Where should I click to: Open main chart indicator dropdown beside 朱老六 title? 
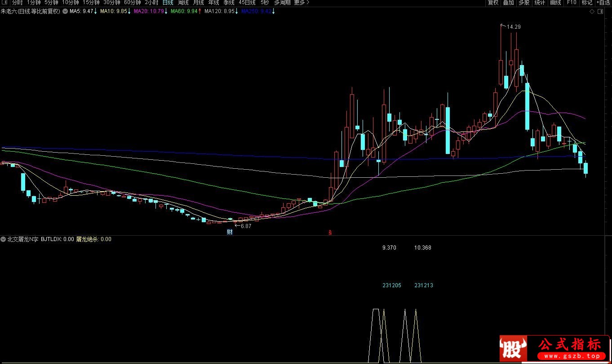pos(65,12)
